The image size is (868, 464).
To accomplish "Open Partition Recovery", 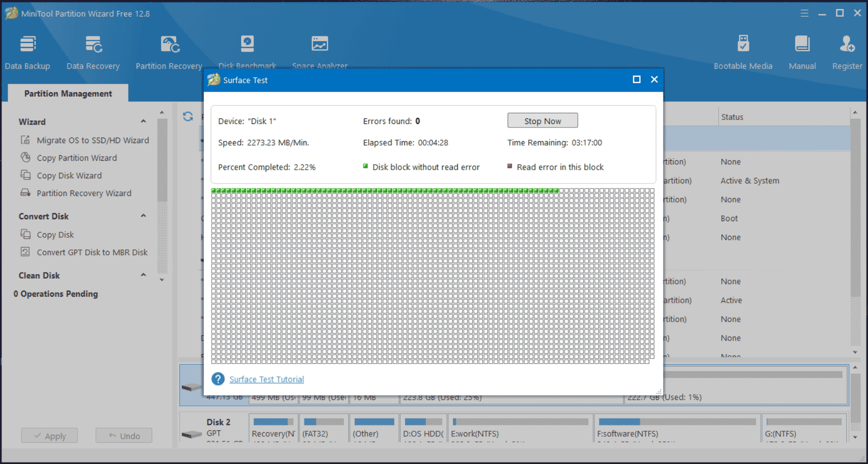I will pyautogui.click(x=168, y=50).
